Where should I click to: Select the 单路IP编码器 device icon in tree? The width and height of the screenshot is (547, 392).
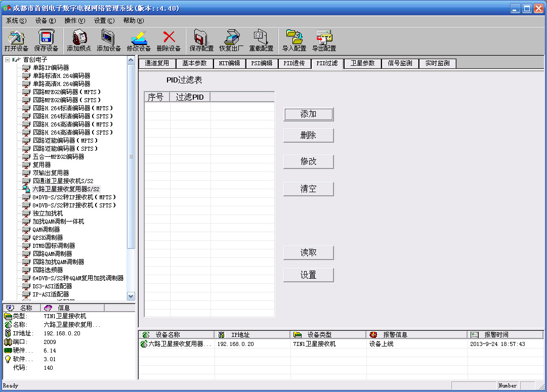point(26,68)
